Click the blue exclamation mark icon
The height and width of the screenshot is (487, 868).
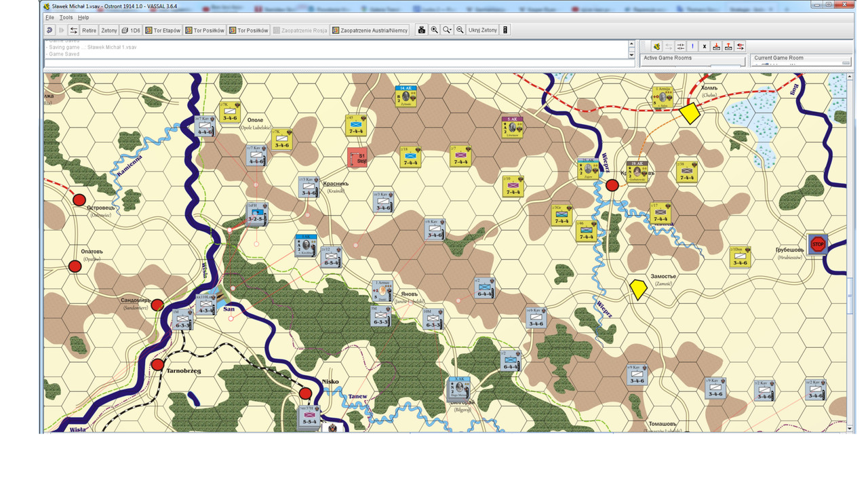pyautogui.click(x=692, y=46)
